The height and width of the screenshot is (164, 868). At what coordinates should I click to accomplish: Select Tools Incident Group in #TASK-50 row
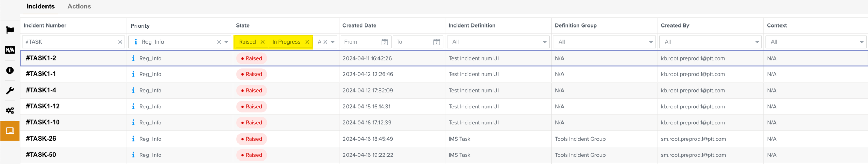580,155
